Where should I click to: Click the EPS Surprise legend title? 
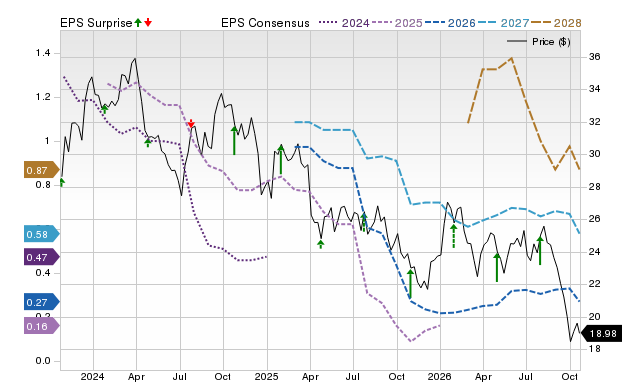[x=96, y=23]
